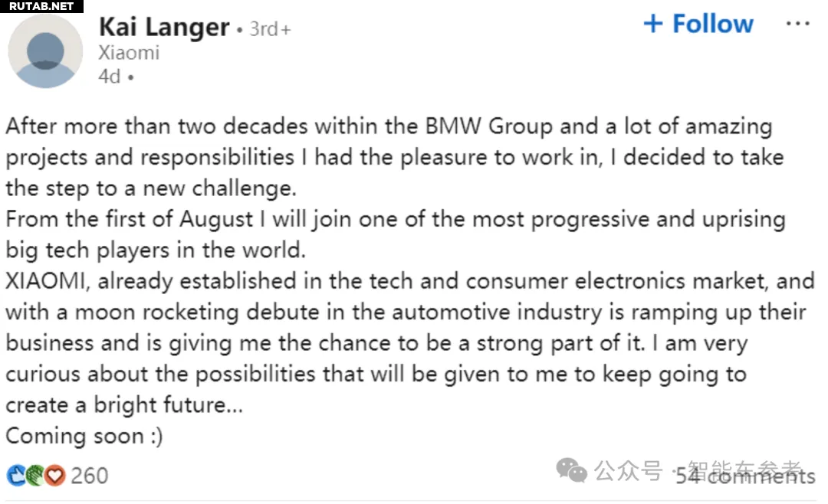Open the 54 comments link
The height and width of the screenshot is (504, 828).
click(x=746, y=476)
